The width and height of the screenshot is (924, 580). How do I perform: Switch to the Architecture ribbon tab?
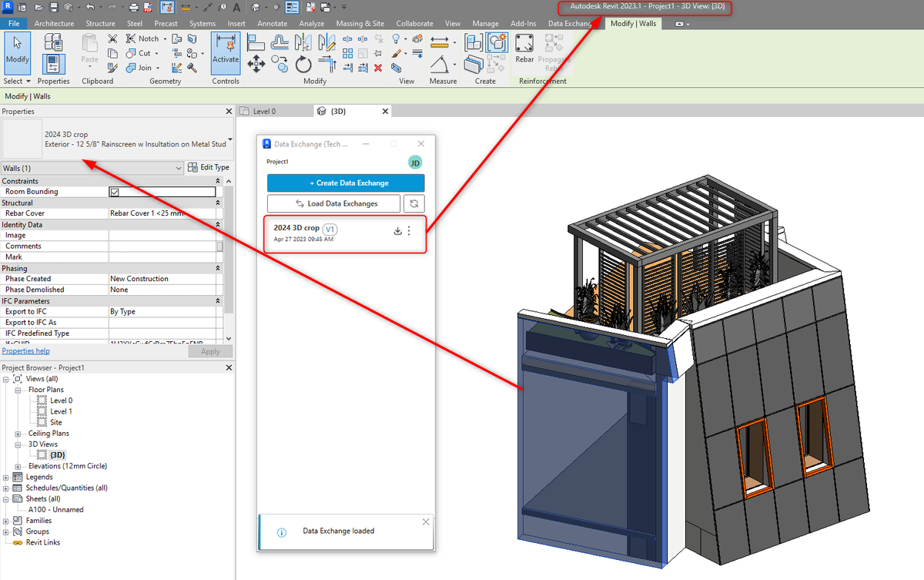tap(54, 24)
